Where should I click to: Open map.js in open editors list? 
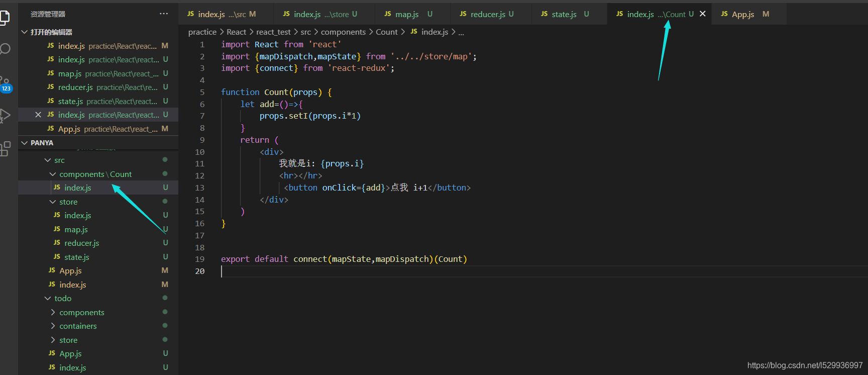click(98, 73)
